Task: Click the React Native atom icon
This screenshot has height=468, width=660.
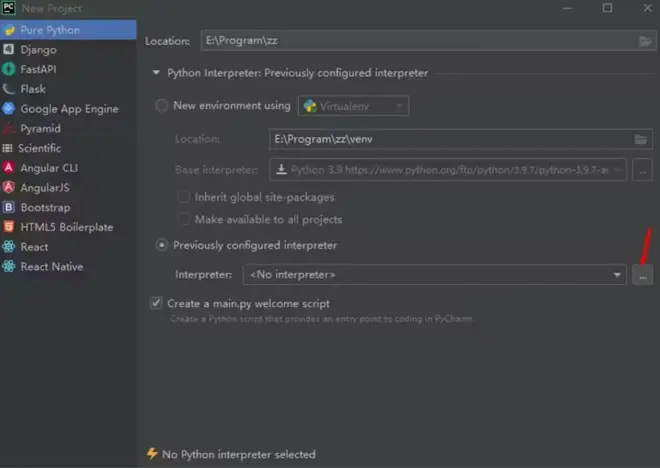Action: [8, 266]
